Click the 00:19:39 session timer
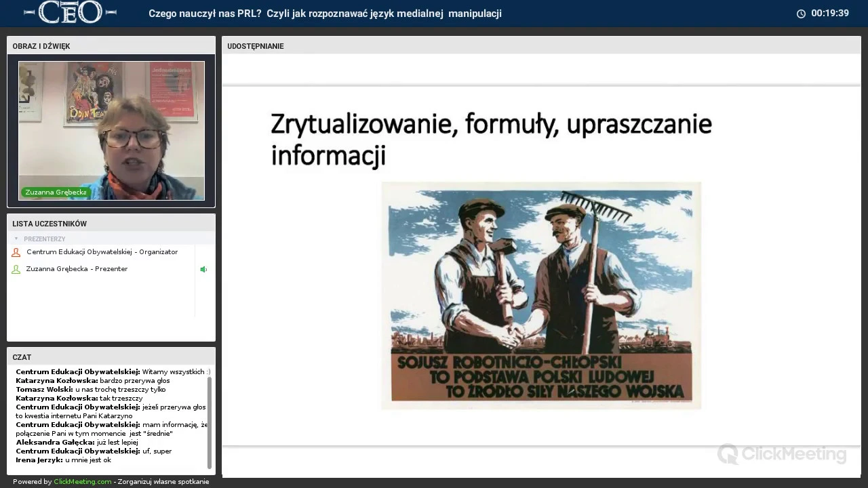Image resolution: width=868 pixels, height=488 pixels. [x=830, y=14]
